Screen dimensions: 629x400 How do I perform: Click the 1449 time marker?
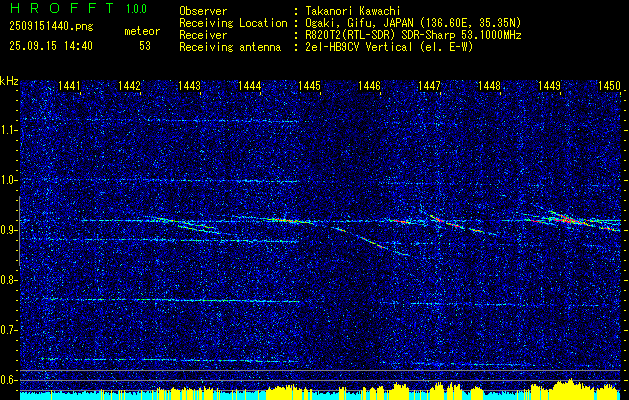pos(549,86)
